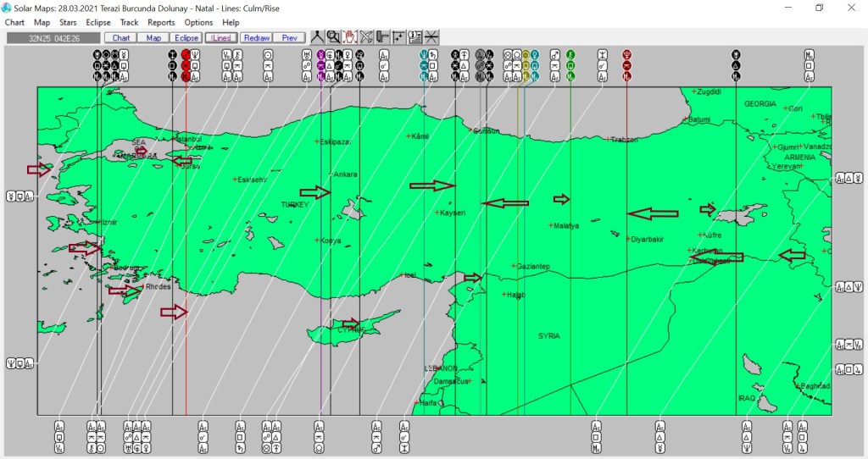The height and width of the screenshot is (459, 868).
Task: Click the coordinates display box 32N25 042E26
Action: [x=53, y=38]
